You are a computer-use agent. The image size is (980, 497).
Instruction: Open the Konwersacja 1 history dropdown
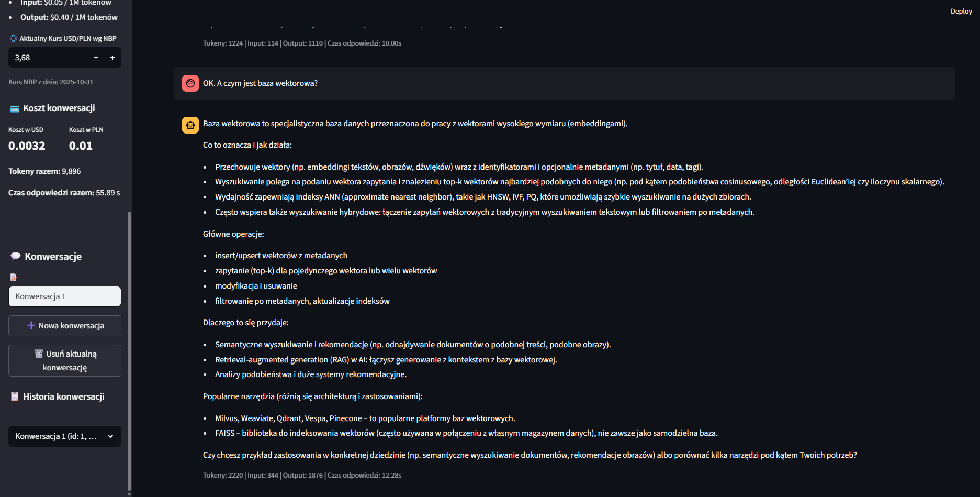(x=65, y=436)
